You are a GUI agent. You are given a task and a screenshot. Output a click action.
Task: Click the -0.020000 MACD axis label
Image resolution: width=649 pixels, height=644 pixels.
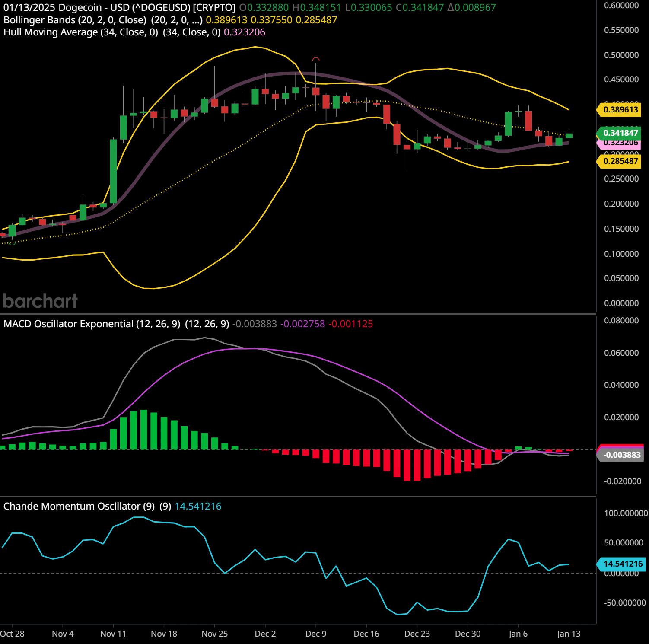click(x=623, y=481)
